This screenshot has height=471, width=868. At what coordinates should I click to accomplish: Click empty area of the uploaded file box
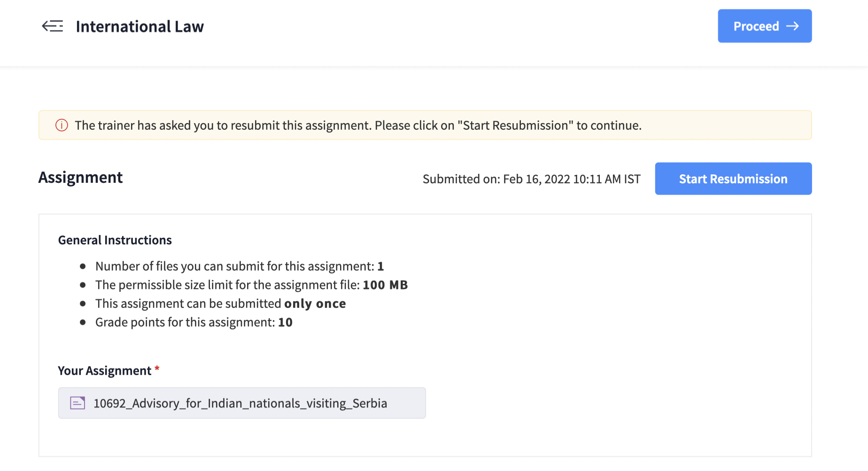point(406,403)
